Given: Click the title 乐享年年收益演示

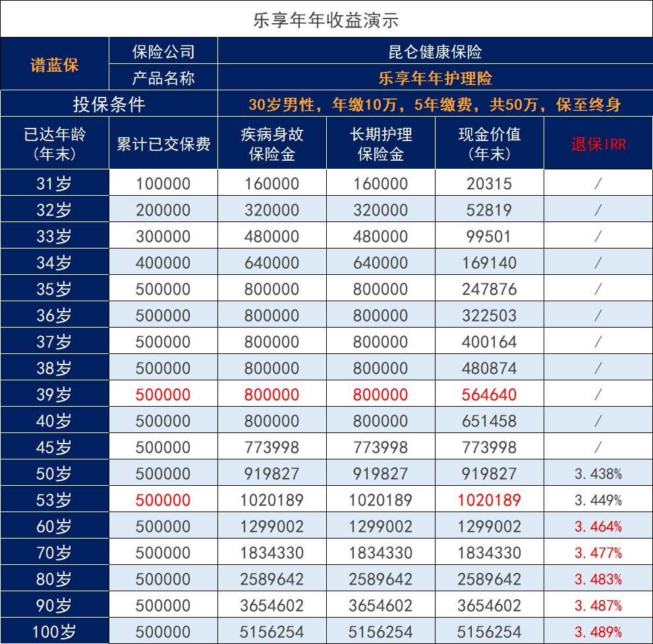Looking at the screenshot, I should tap(326, 20).
